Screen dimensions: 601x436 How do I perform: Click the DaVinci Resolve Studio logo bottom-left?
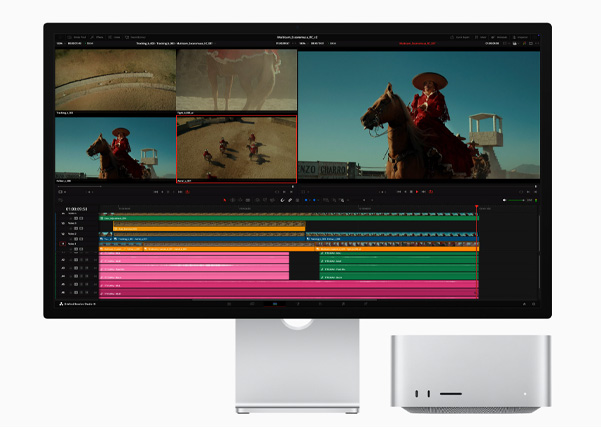coord(61,304)
